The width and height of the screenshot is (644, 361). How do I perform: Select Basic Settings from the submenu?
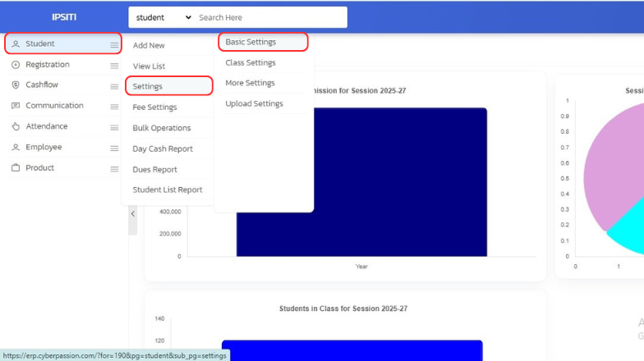point(251,42)
